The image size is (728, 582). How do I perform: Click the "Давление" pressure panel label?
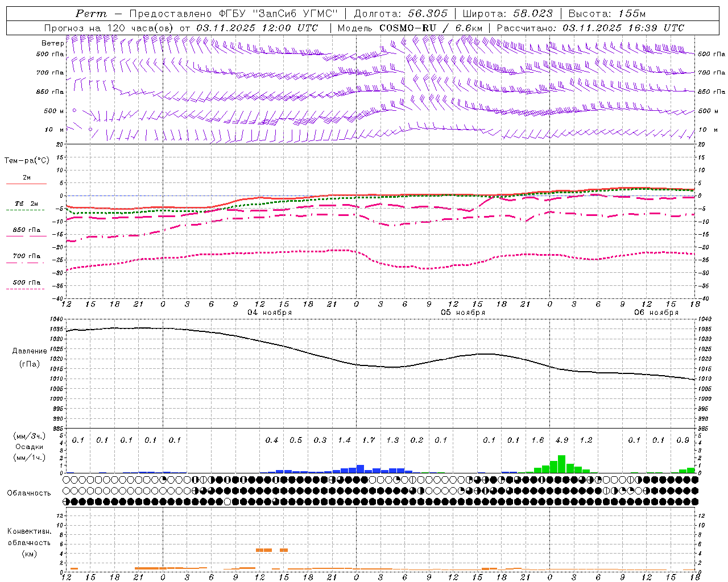click(x=30, y=351)
